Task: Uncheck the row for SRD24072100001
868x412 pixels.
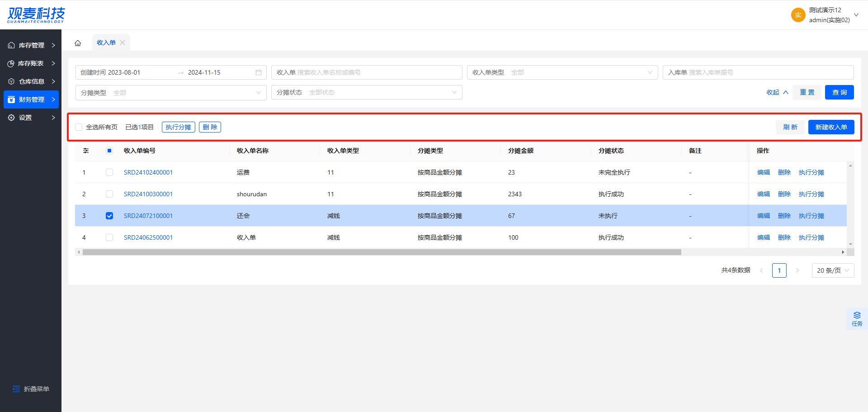Action: tap(109, 216)
